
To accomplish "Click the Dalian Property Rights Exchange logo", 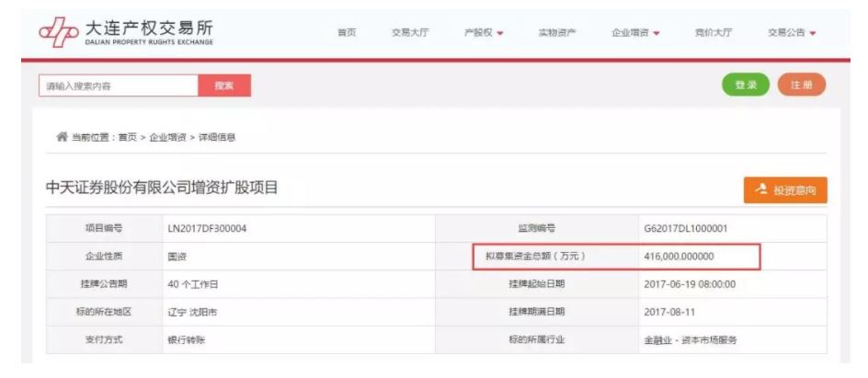I will (126, 33).
